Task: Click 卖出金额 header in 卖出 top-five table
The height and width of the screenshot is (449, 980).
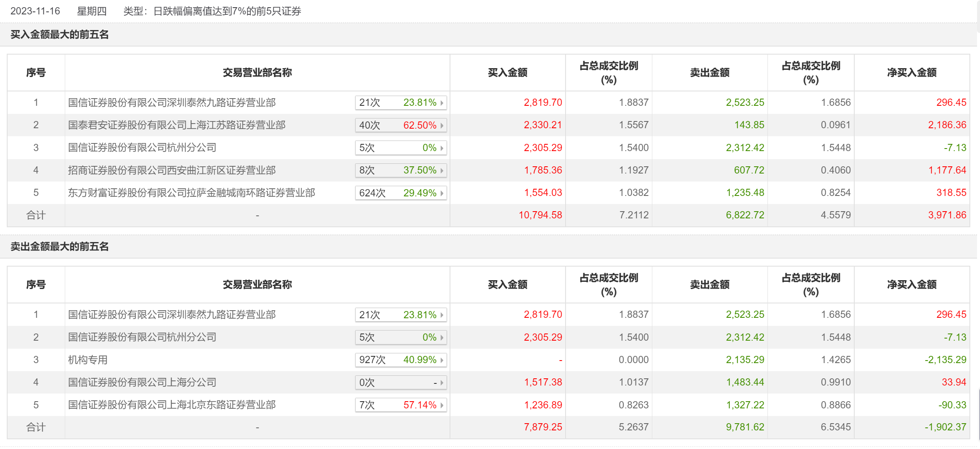Action: tap(710, 285)
